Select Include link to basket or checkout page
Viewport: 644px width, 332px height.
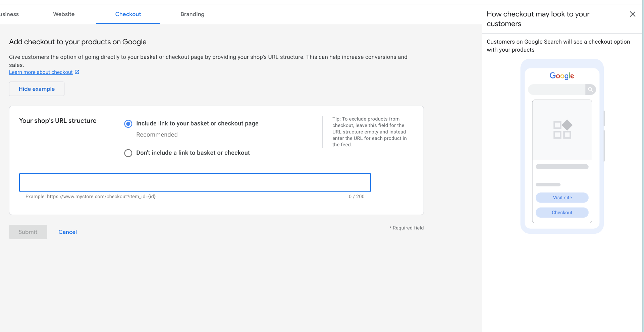(x=128, y=124)
